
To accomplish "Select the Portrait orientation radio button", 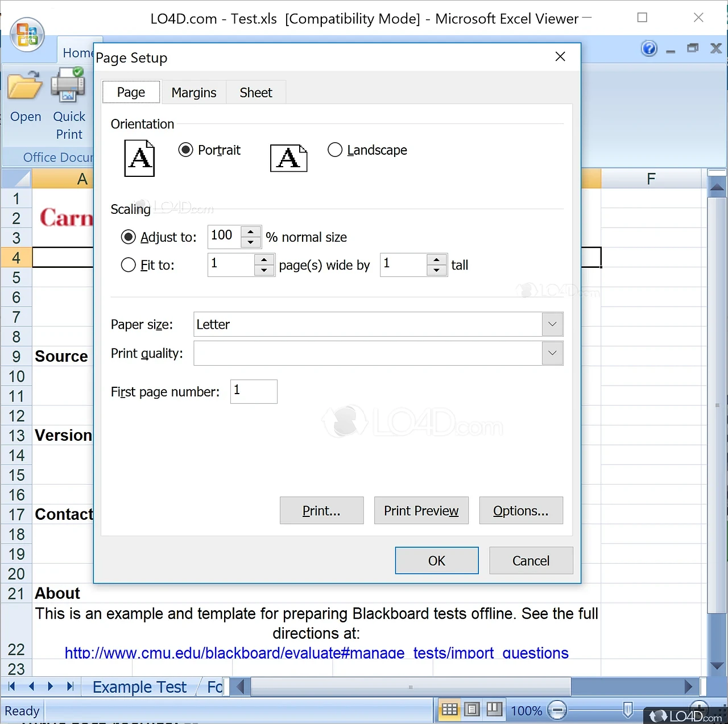I will point(186,150).
